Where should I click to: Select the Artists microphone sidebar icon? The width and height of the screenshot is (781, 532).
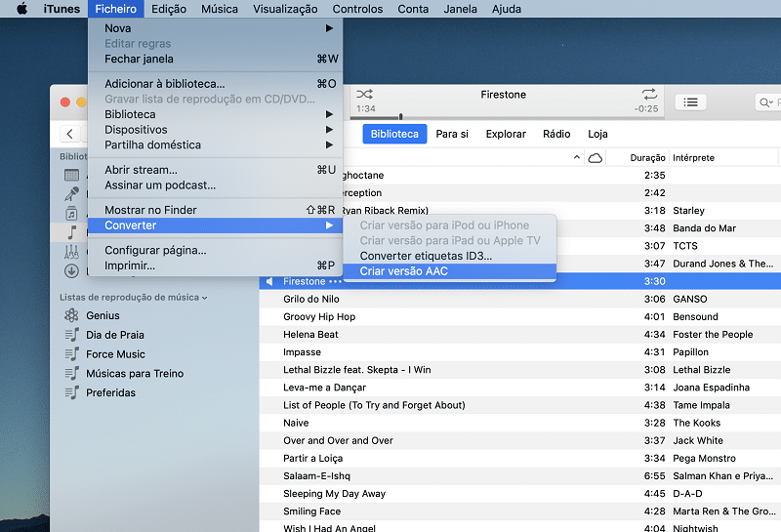pyautogui.click(x=71, y=194)
